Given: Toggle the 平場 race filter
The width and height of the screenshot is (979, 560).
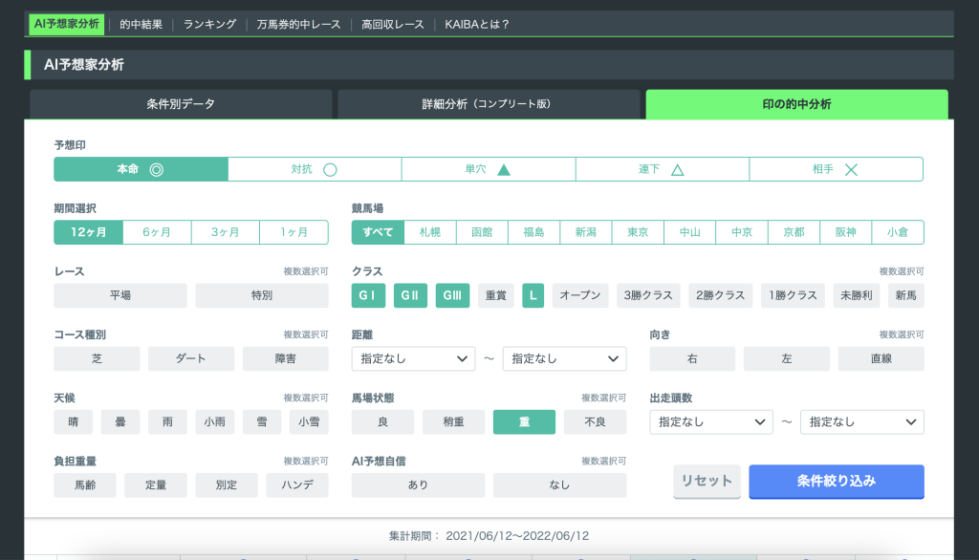Looking at the screenshot, I should pos(120,295).
